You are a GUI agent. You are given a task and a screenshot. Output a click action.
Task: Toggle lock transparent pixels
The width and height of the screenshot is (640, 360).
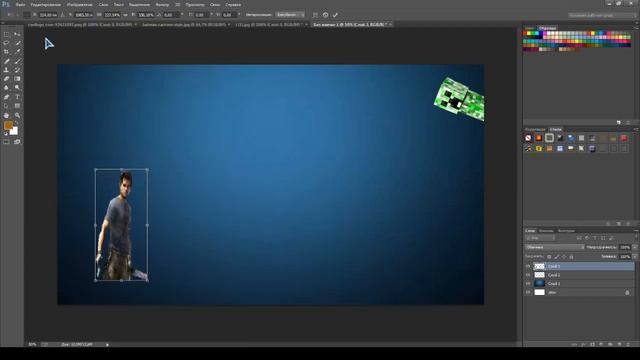(549, 257)
